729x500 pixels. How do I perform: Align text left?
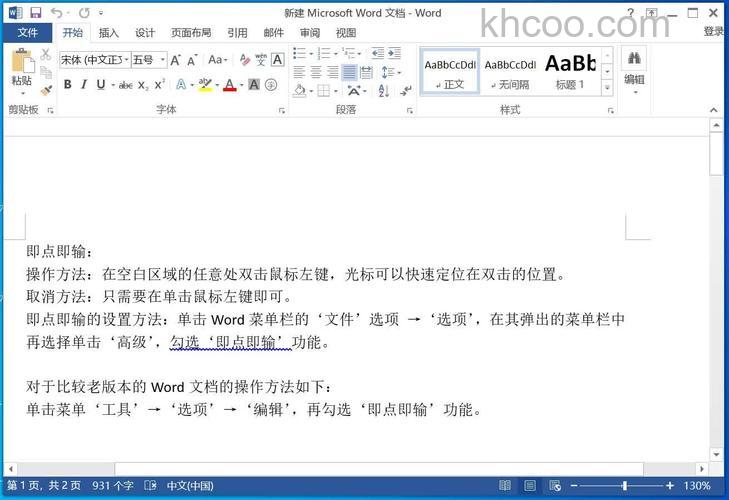click(299, 72)
